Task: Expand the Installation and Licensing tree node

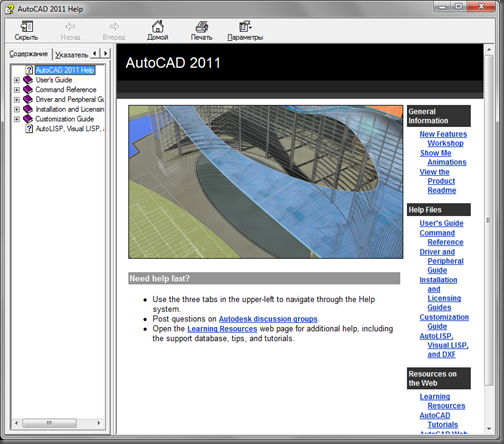Action: (17, 109)
